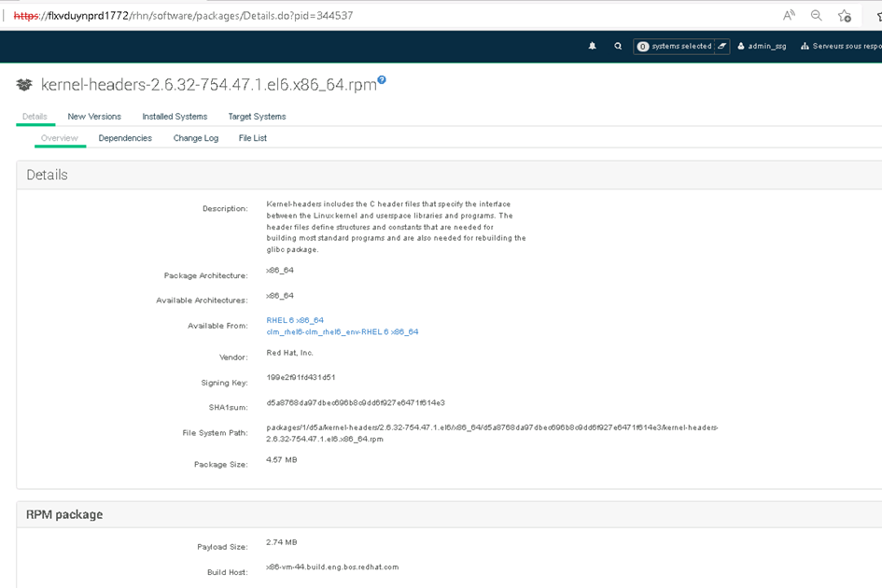
Task: Click the kernel-headers package icon beside title
Action: pos(24,85)
